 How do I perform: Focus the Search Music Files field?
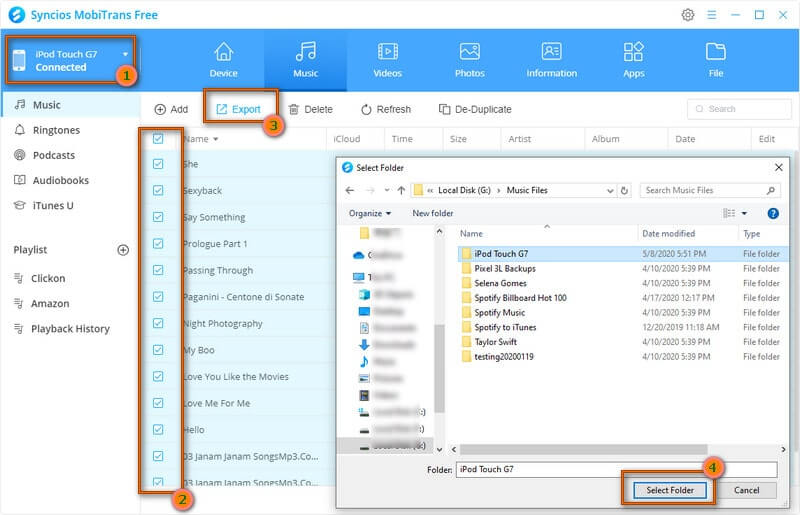click(710, 190)
